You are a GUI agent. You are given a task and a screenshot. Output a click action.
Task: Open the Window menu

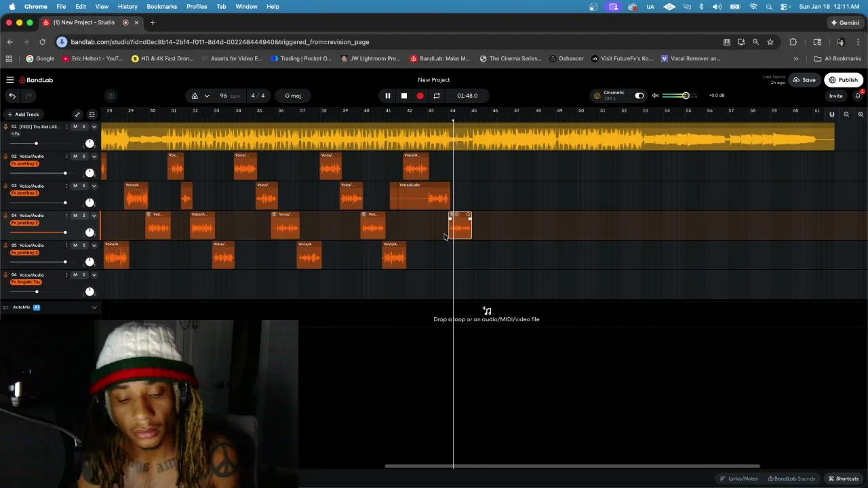tap(246, 6)
